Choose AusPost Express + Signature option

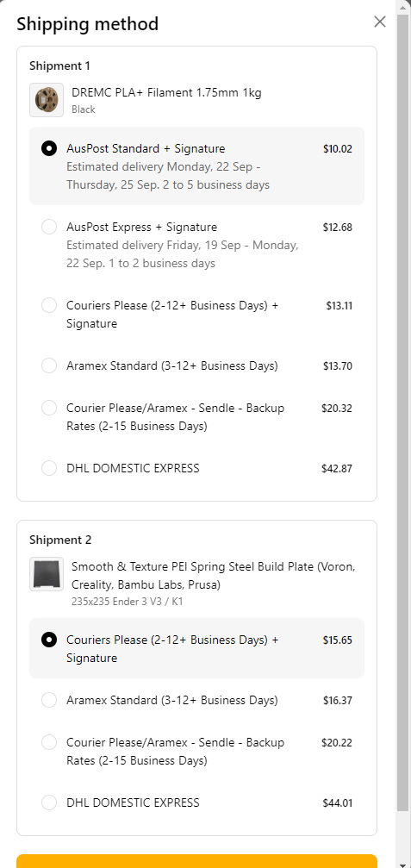[x=197, y=245]
